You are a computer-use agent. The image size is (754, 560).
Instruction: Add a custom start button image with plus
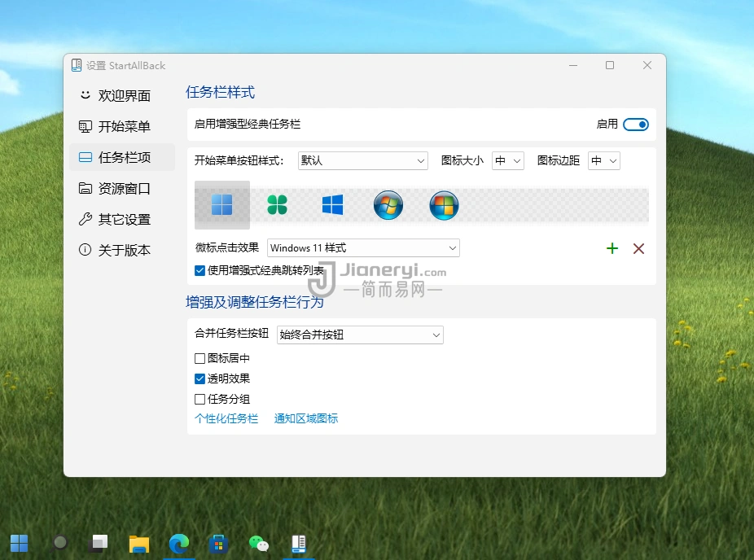[x=612, y=248]
